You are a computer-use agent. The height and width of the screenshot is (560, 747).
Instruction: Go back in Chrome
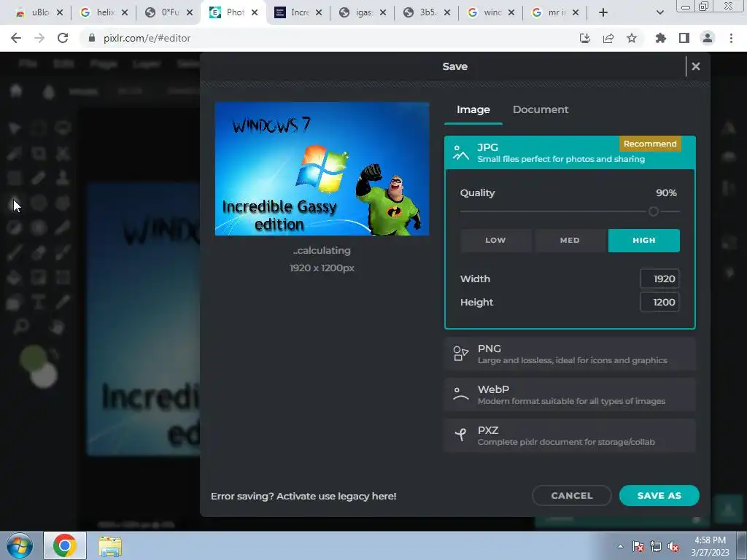pyautogui.click(x=16, y=38)
